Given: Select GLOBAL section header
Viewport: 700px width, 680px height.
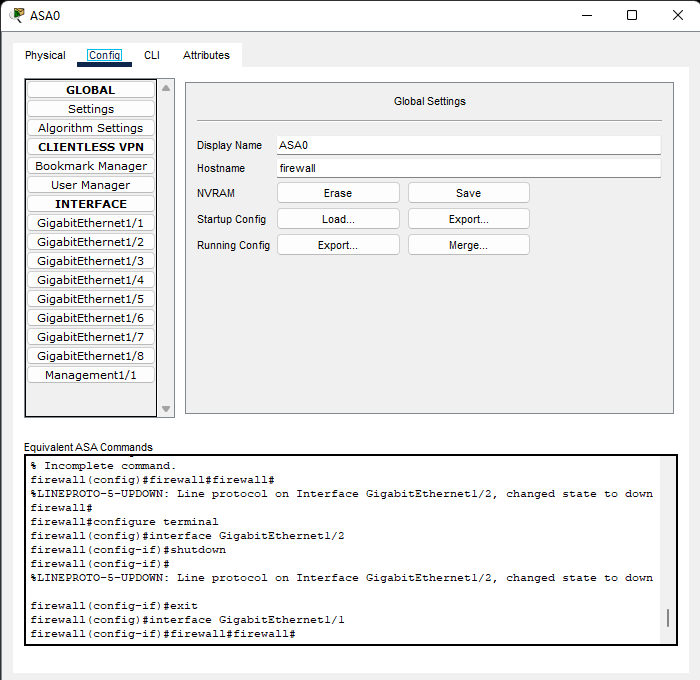Looking at the screenshot, I should pyautogui.click(x=91, y=90).
